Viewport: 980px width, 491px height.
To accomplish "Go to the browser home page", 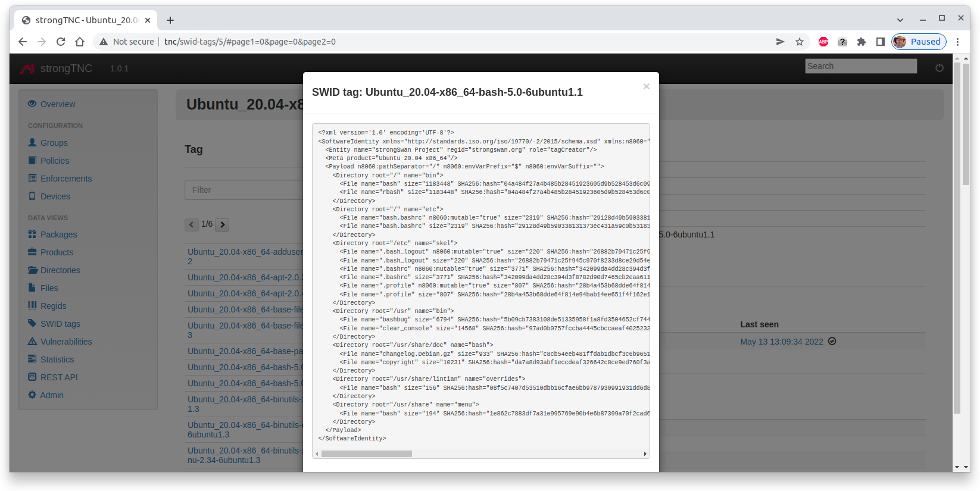I will point(80,42).
